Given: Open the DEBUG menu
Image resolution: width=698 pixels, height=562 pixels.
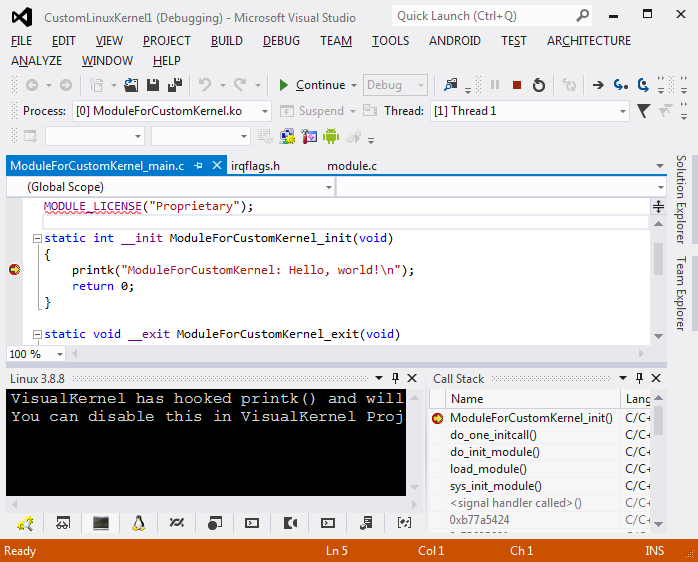Looking at the screenshot, I should (x=281, y=41).
